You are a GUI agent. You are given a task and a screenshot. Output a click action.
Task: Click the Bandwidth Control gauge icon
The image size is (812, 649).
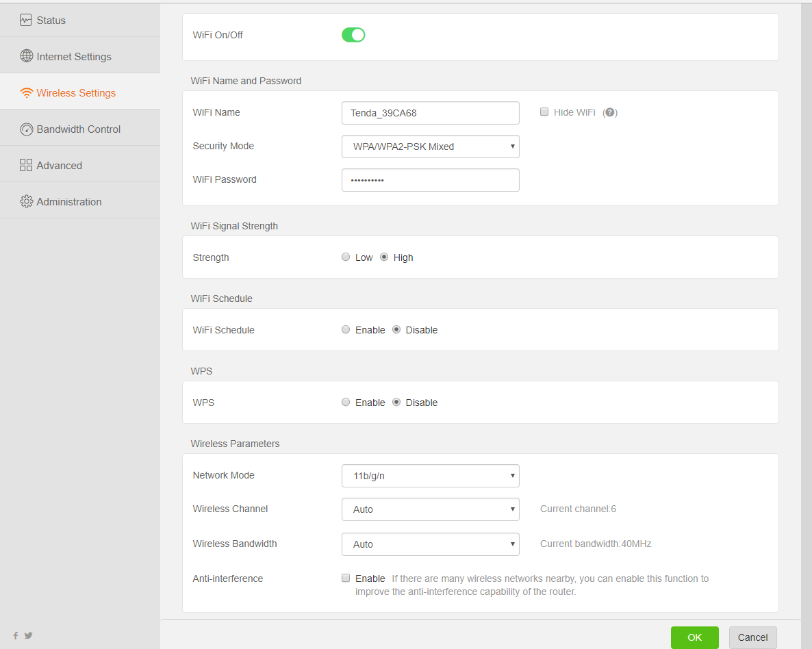tap(26, 129)
